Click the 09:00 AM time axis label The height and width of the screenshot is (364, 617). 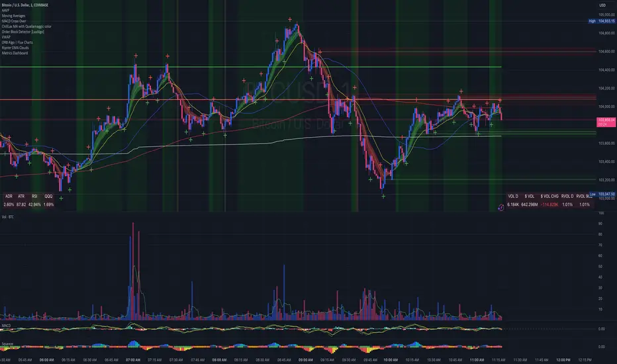click(x=305, y=359)
